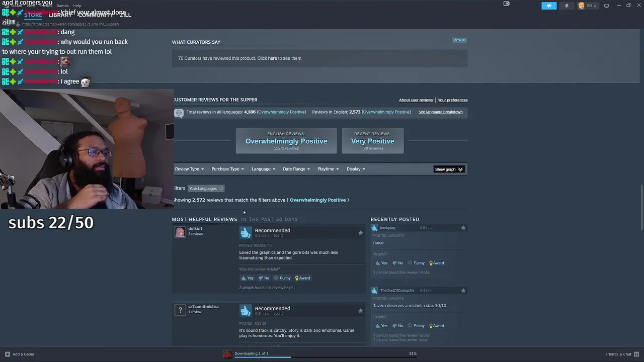Click the VR headset icon in the title bar
Viewport: 644px width, 362px height.
(x=507, y=4)
